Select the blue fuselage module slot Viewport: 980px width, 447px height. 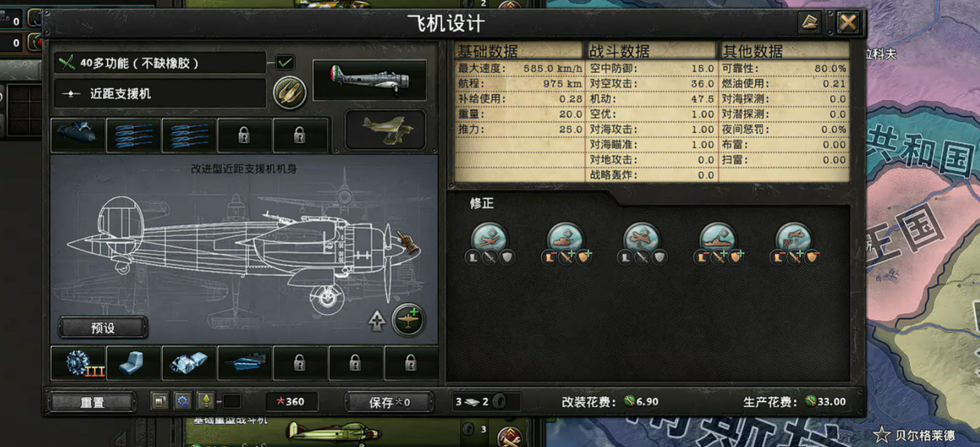click(245, 363)
